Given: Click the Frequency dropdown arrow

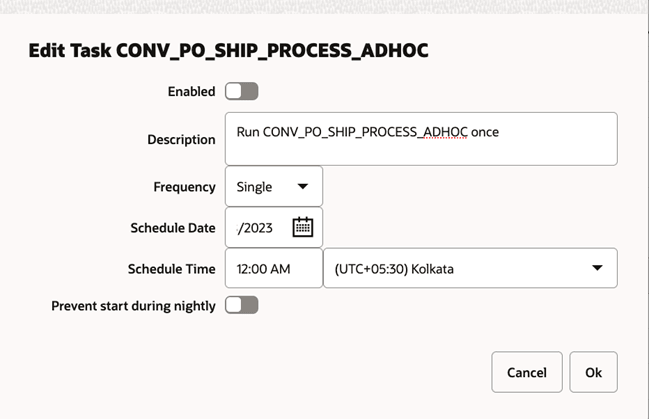Looking at the screenshot, I should (x=303, y=186).
